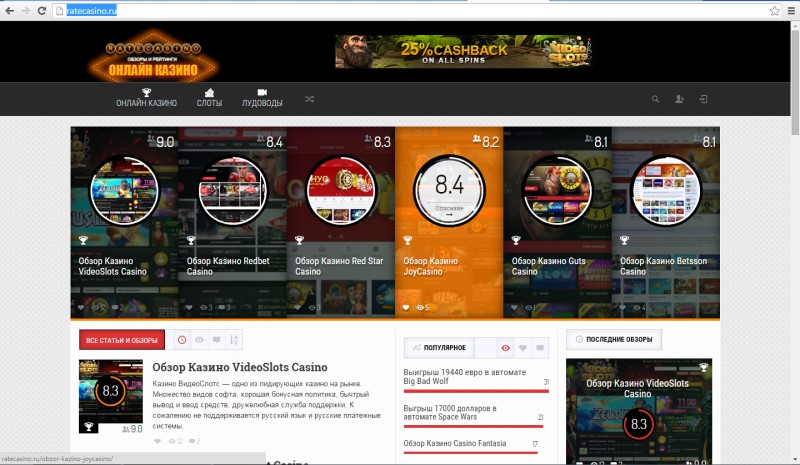Open Обзор Казино VideoSlots Casino slider title
The image size is (800, 465).
[112, 266]
